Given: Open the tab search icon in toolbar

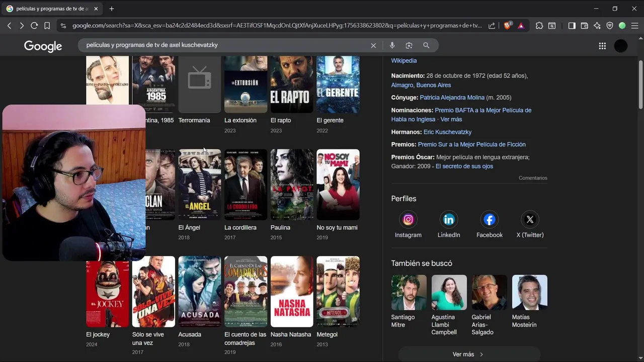Looking at the screenshot, I should [x=552, y=26].
